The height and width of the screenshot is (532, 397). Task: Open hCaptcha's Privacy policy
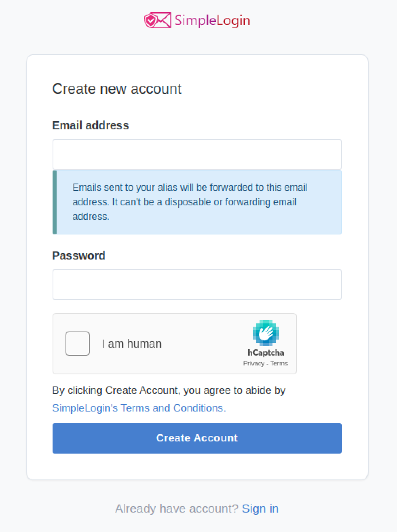(x=253, y=363)
